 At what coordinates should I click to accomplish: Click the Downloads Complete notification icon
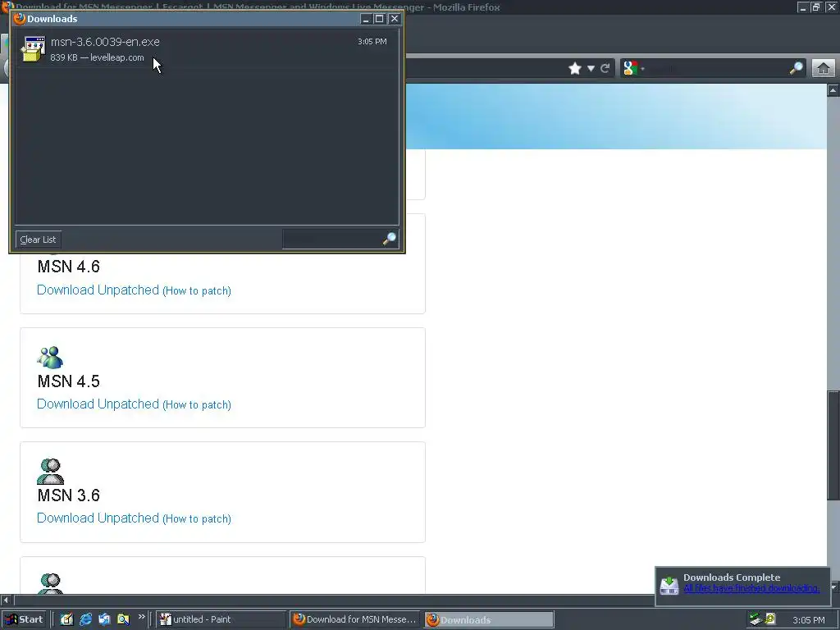(669, 585)
